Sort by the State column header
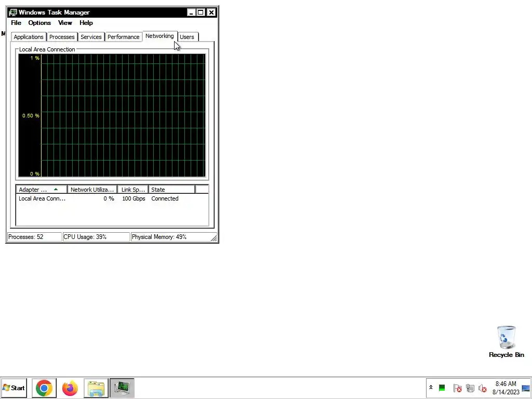Screen dimensions: 532x399 click(171, 190)
